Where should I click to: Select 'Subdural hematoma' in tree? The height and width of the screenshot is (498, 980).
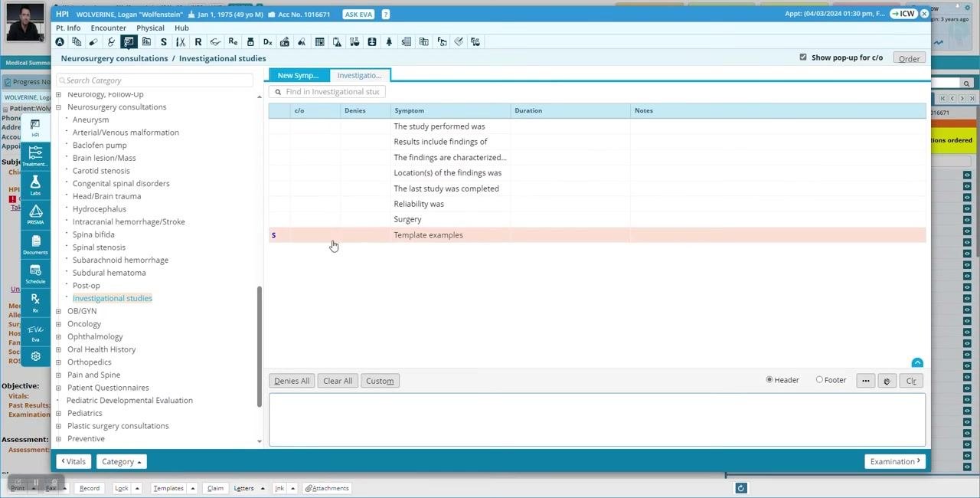point(109,273)
